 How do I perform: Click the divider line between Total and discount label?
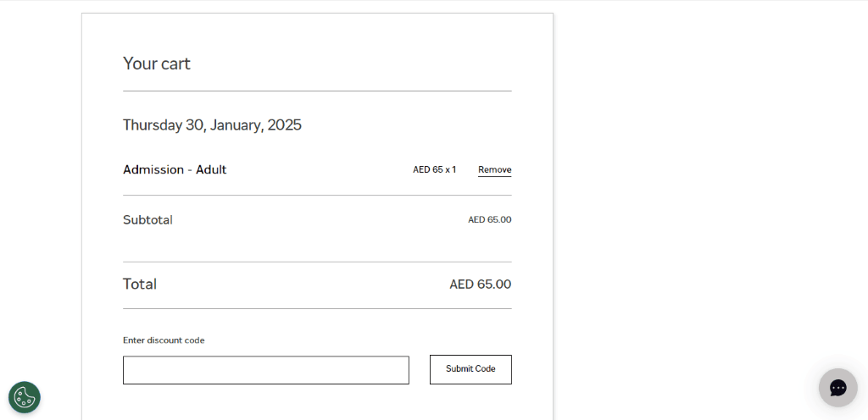point(317,308)
